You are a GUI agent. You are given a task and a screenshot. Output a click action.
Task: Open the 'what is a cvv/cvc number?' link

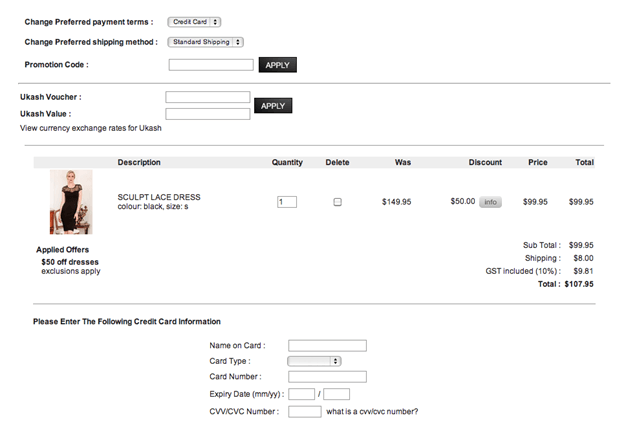click(373, 411)
